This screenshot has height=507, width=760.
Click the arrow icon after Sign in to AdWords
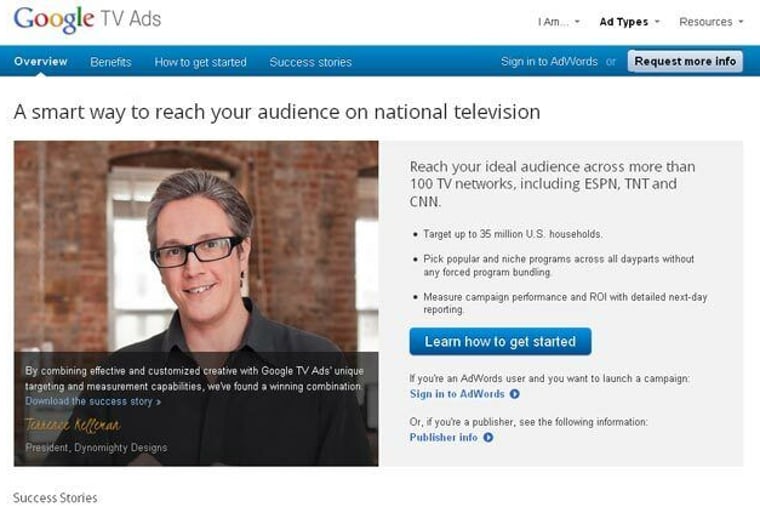[x=514, y=394]
